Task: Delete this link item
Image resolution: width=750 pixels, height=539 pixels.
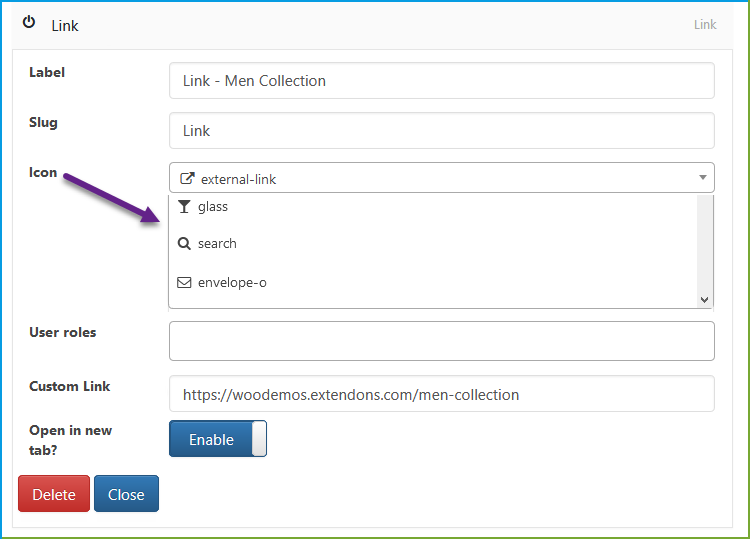Action: coord(54,494)
